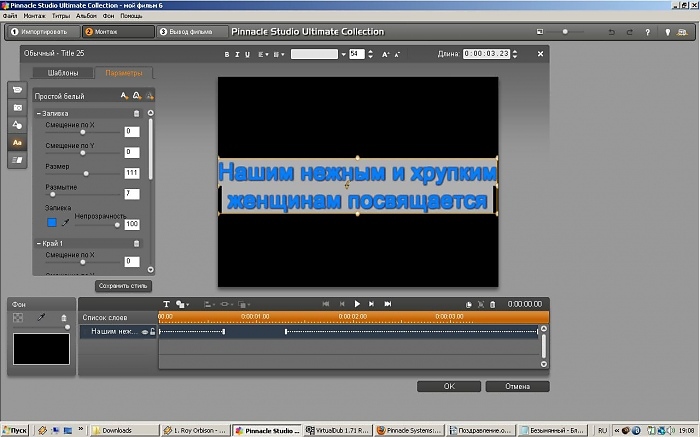This screenshot has height=437, width=700.
Task: Toggle lock on Нашим неж... layer
Action: 153,331
